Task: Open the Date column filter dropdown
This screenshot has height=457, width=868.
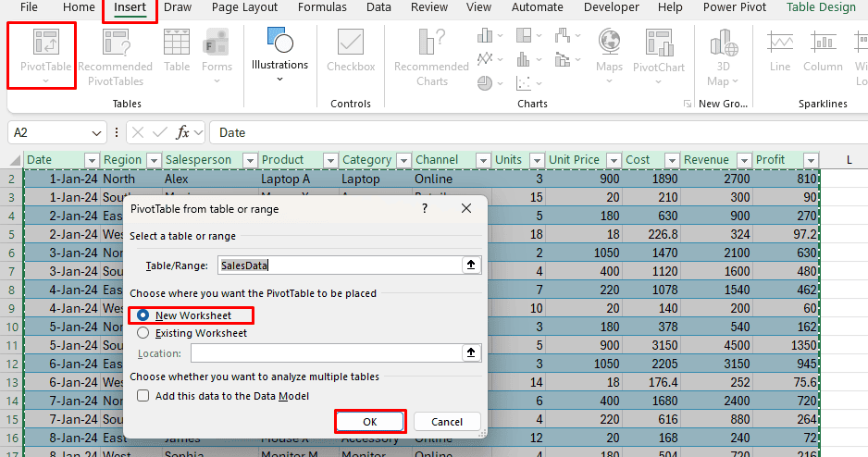Action: pyautogui.click(x=92, y=160)
